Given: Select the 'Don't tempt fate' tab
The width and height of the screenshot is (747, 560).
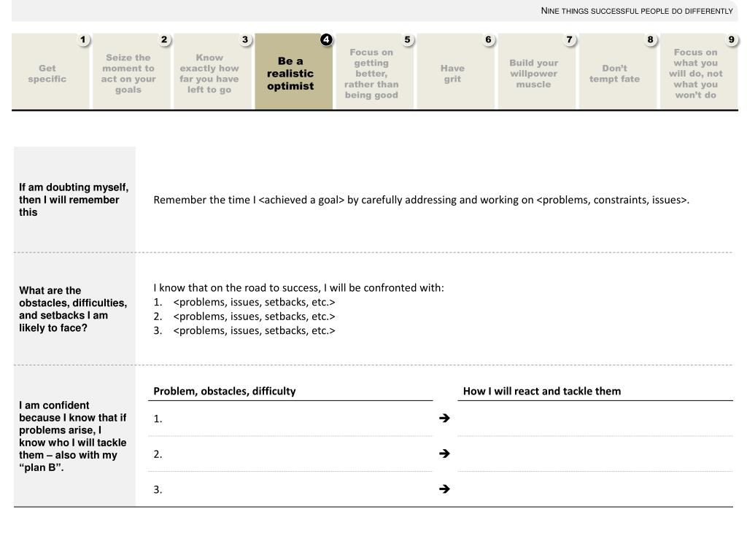Looking at the screenshot, I should (617, 71).
